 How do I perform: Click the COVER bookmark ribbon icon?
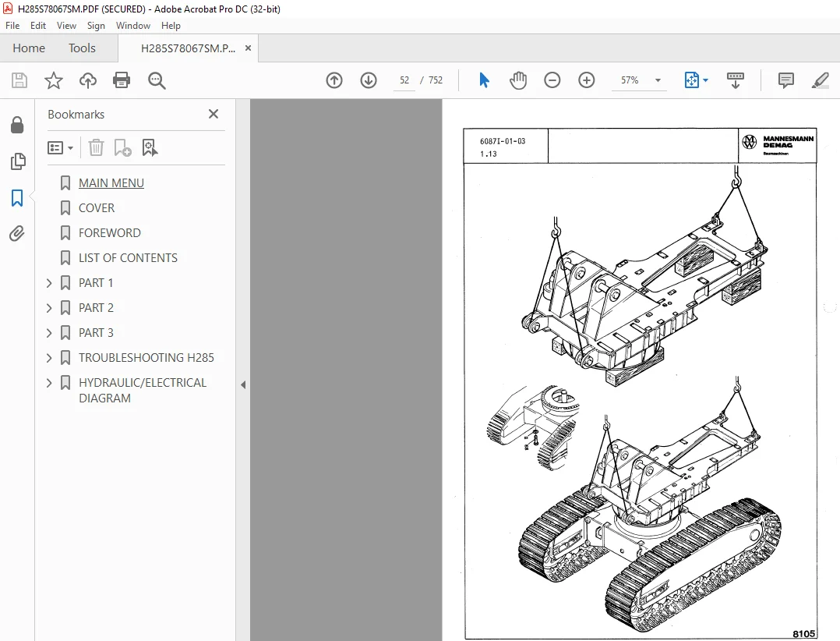(x=65, y=208)
